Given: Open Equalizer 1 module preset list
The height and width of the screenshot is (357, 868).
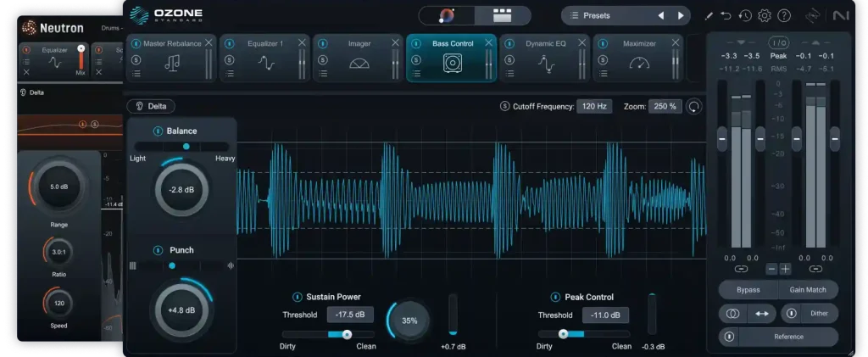Looking at the screenshot, I should (229, 73).
